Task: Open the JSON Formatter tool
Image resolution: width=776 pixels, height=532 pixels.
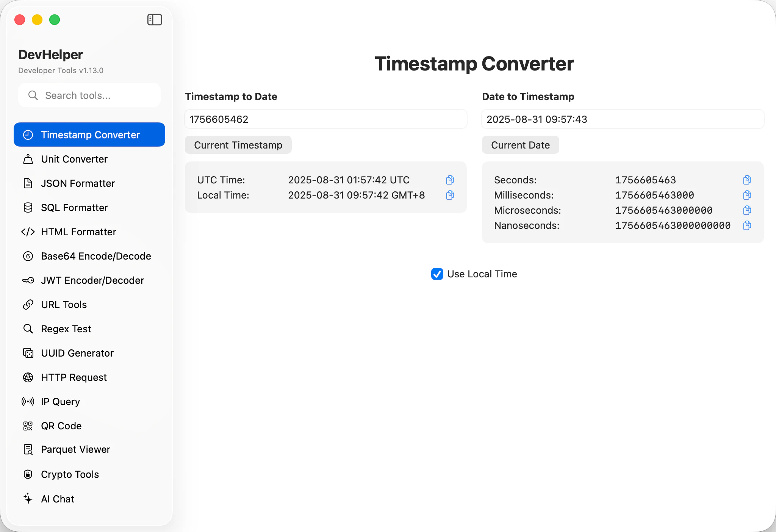Action: [78, 183]
